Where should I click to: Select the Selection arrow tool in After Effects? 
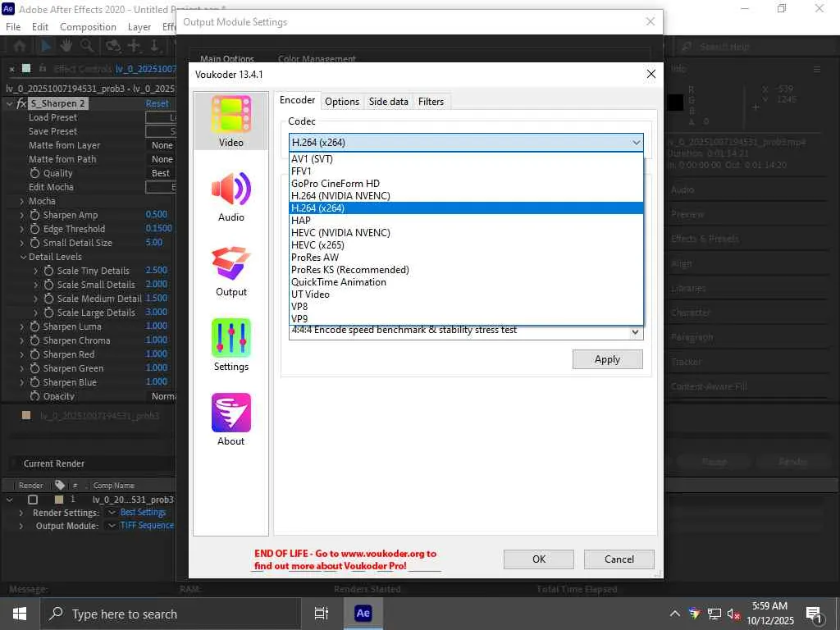tap(46, 46)
